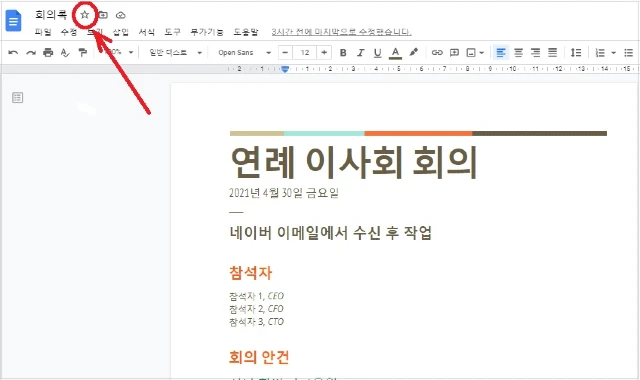Open the highlight color pen
Screen dimensions: 640x380
[413, 52]
